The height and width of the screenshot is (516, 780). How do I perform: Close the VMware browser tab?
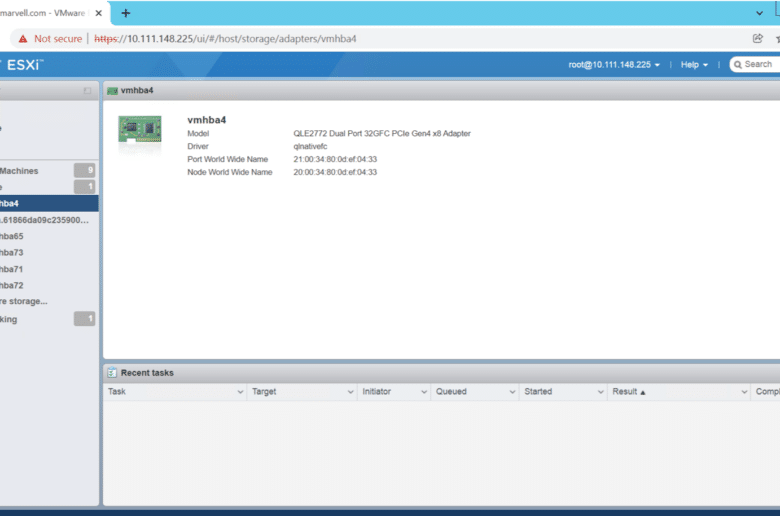tap(98, 13)
